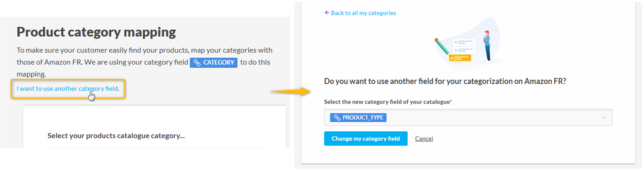The width and height of the screenshot is (644, 171).
Task: Click the "Do you want to use another field" heading
Action: 445,81
